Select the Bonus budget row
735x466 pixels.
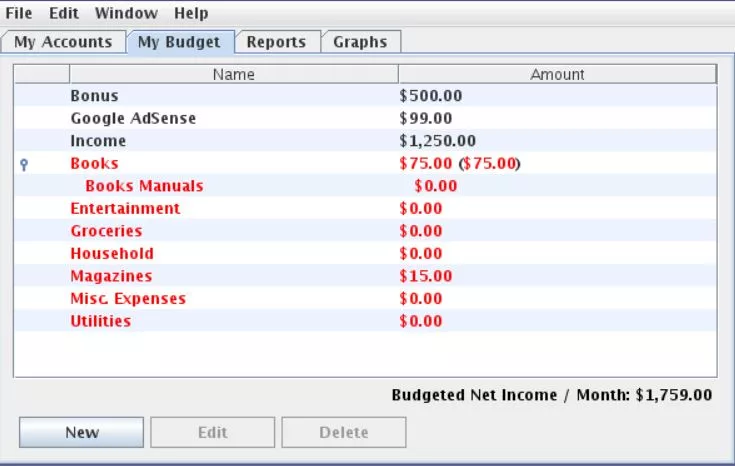(366, 96)
